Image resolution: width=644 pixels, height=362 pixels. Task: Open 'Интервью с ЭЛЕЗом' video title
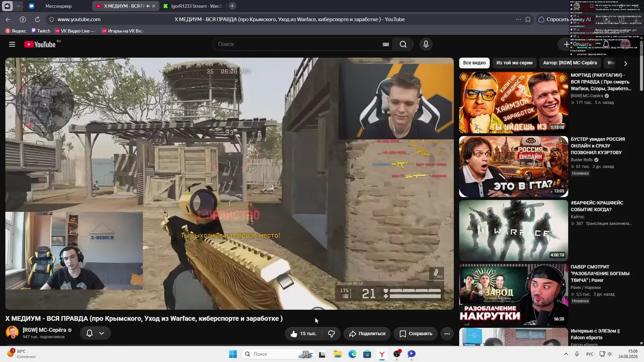[x=596, y=334]
